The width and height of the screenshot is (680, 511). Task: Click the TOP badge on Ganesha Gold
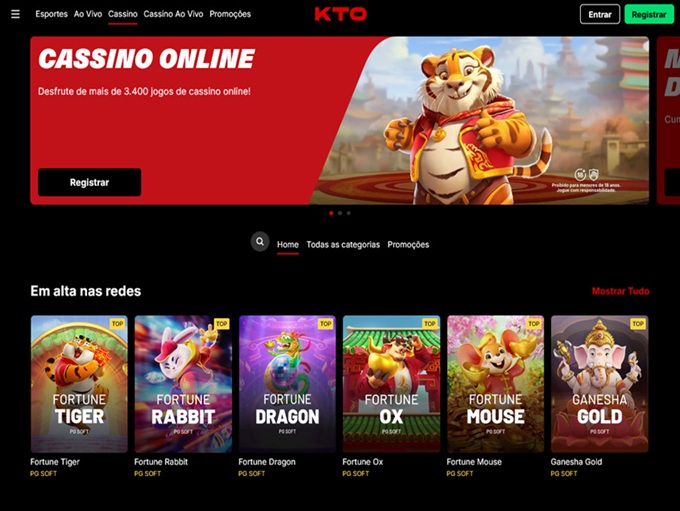pos(638,324)
